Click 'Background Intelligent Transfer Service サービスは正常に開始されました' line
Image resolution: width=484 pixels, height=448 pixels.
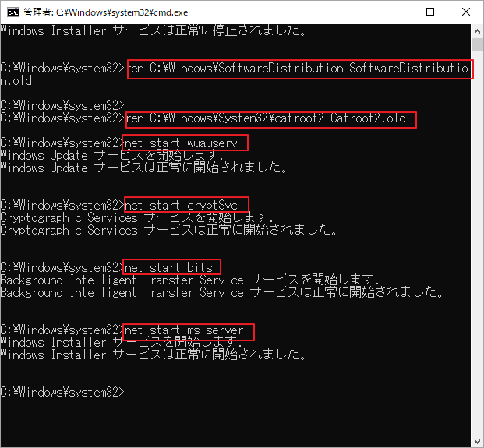coord(222,292)
